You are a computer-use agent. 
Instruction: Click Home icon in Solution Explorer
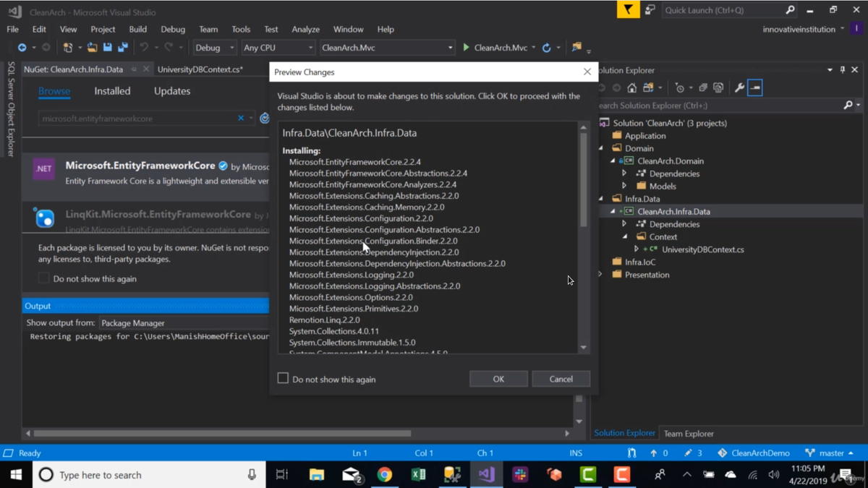point(632,87)
